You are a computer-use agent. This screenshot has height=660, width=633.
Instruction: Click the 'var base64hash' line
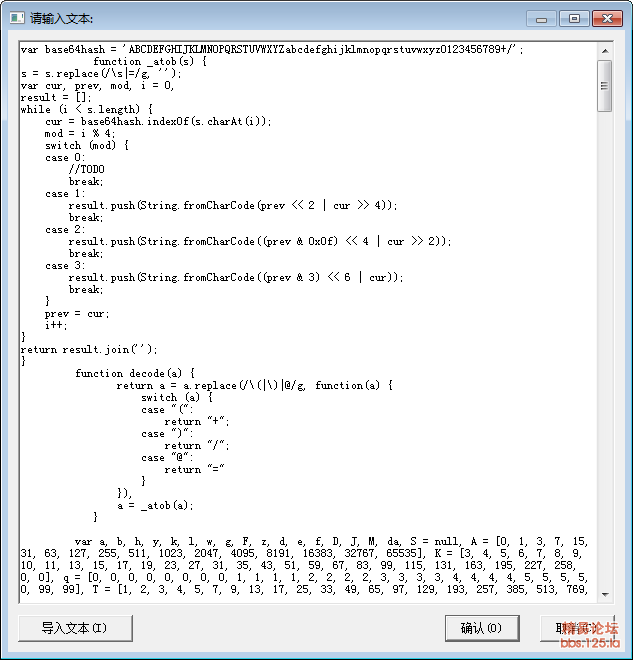point(272,50)
